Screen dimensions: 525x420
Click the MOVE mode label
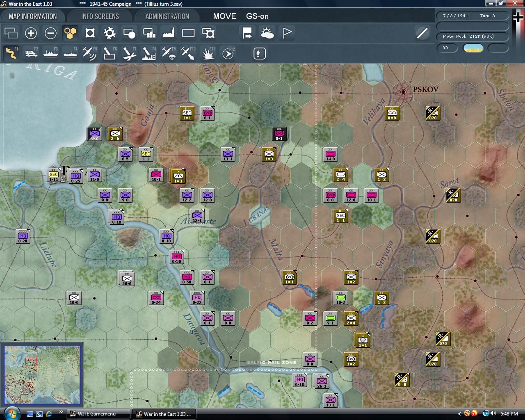point(224,16)
